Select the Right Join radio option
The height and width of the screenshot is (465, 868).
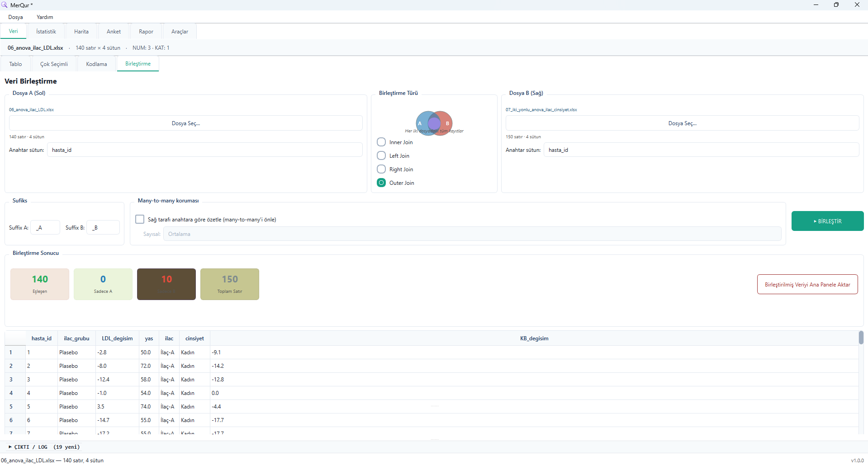[x=395, y=169]
